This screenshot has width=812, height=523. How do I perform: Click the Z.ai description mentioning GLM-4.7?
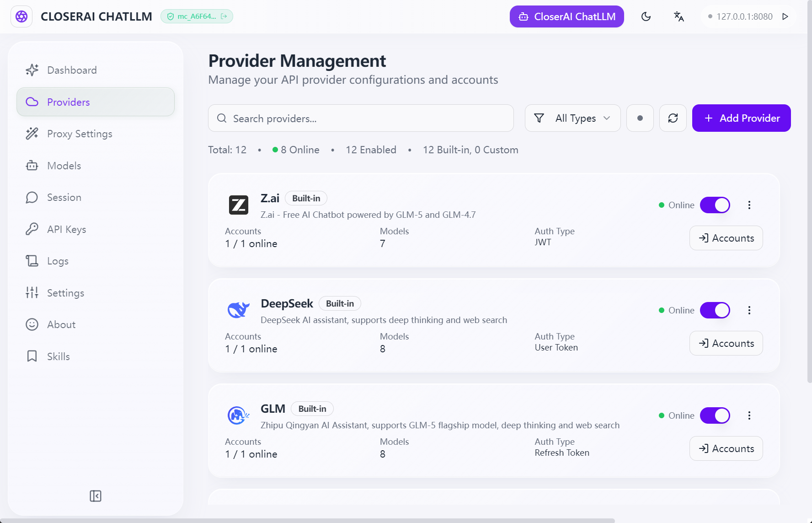coord(368,215)
